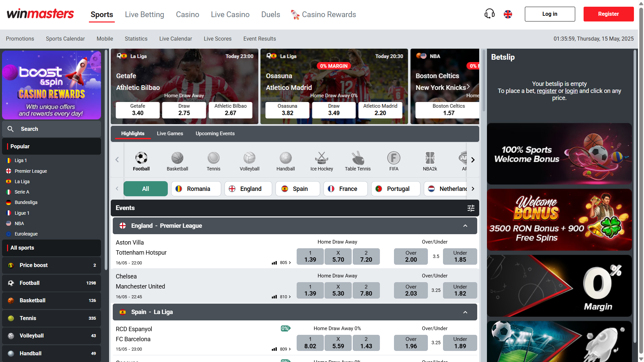Filter events by Portugal
Image resolution: width=644 pixels, height=362 pixels.
coord(395,189)
